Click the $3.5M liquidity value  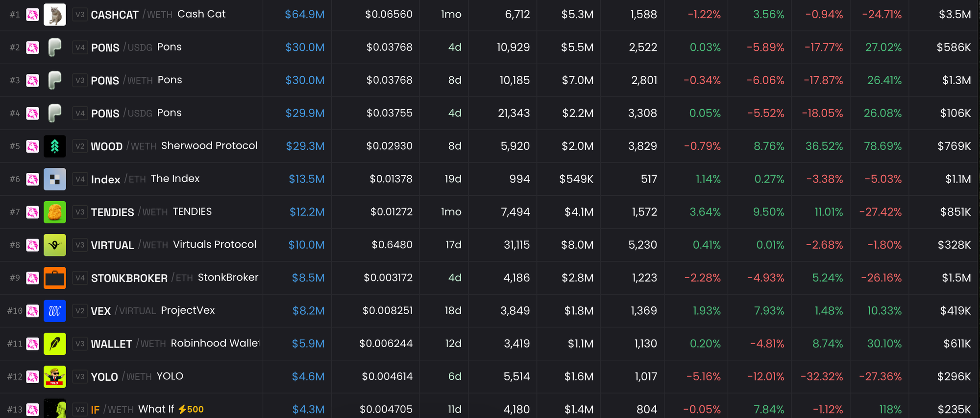(x=955, y=15)
